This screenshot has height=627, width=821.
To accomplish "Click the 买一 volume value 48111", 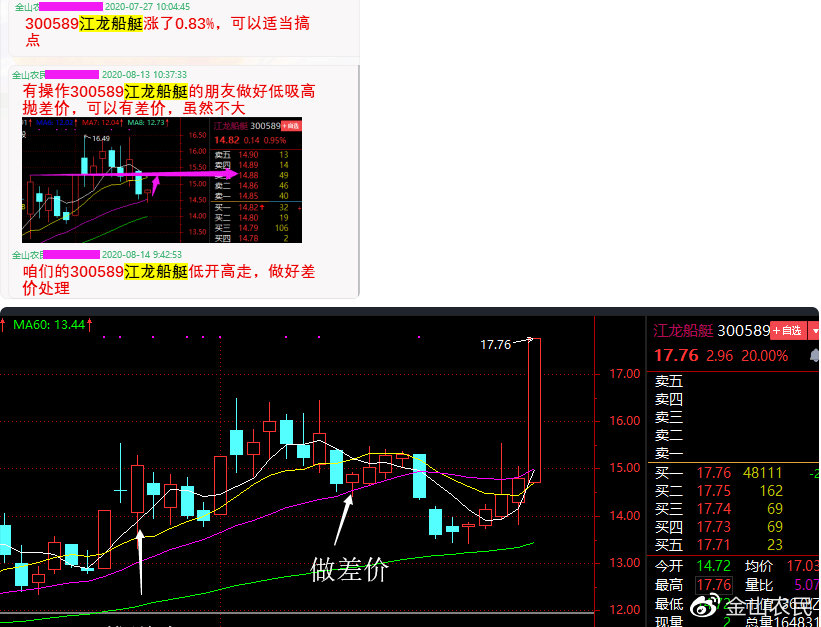I will coord(762,472).
